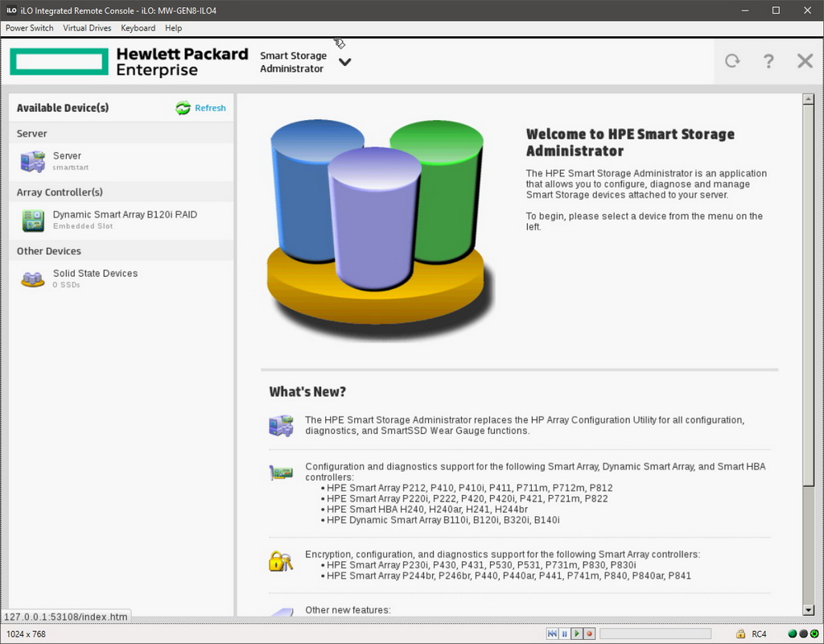Click the reload icon in the header
824x644 pixels.
(732, 61)
